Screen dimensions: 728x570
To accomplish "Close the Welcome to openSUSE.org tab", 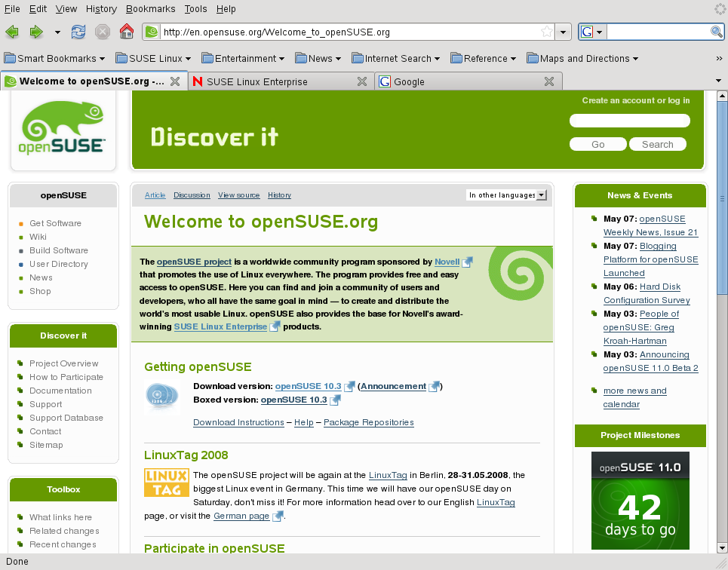I will coord(175,81).
